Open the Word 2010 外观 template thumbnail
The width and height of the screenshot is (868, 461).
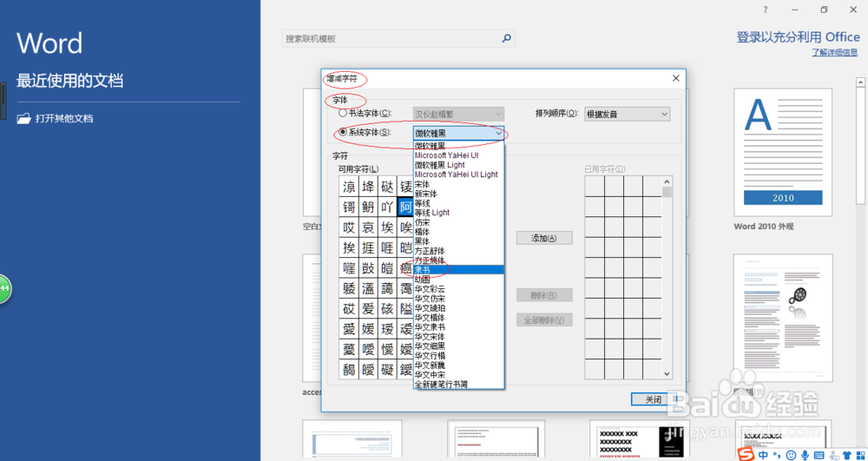[x=783, y=152]
